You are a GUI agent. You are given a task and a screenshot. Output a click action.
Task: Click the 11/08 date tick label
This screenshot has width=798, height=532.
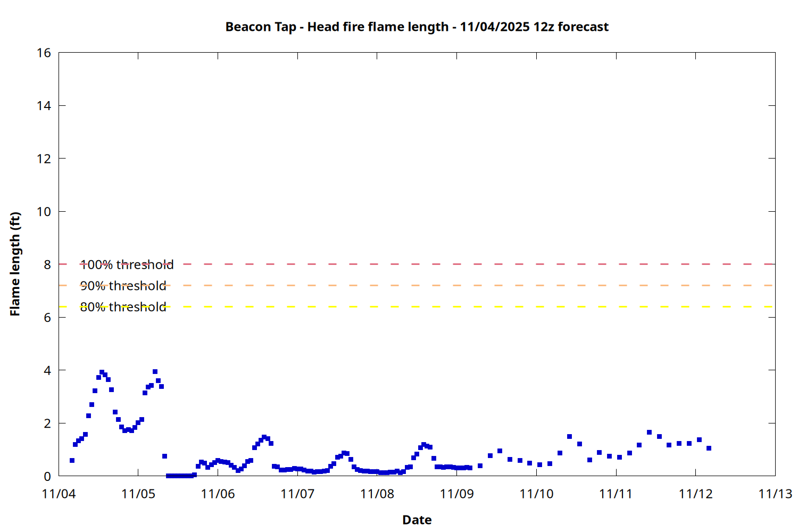point(377,494)
